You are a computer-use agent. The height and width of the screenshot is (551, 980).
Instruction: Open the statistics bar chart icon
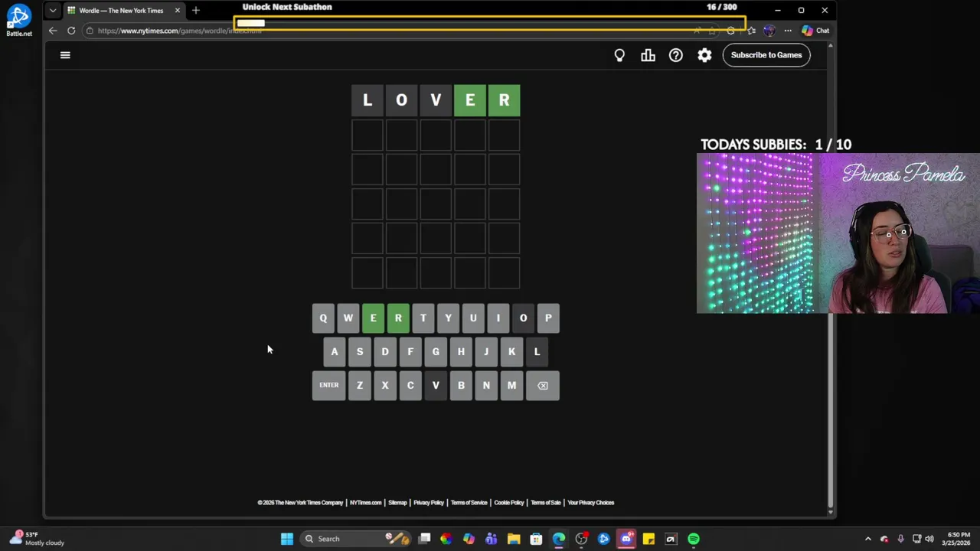click(648, 55)
